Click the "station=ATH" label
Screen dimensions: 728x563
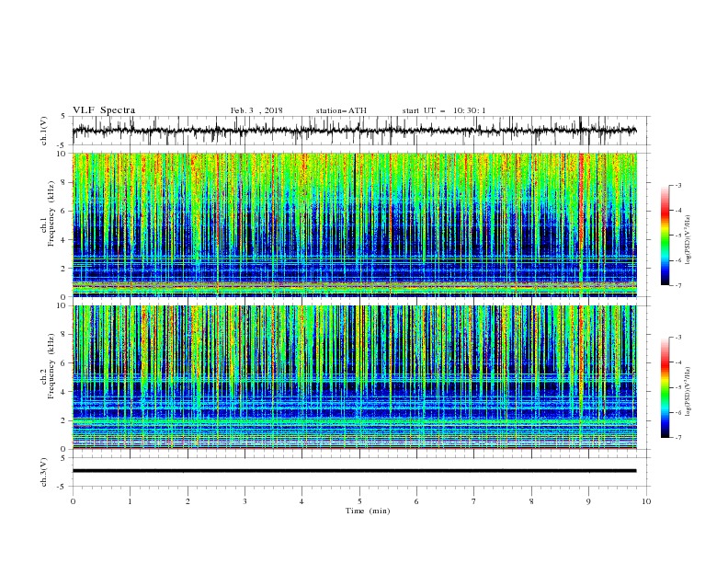click(341, 110)
